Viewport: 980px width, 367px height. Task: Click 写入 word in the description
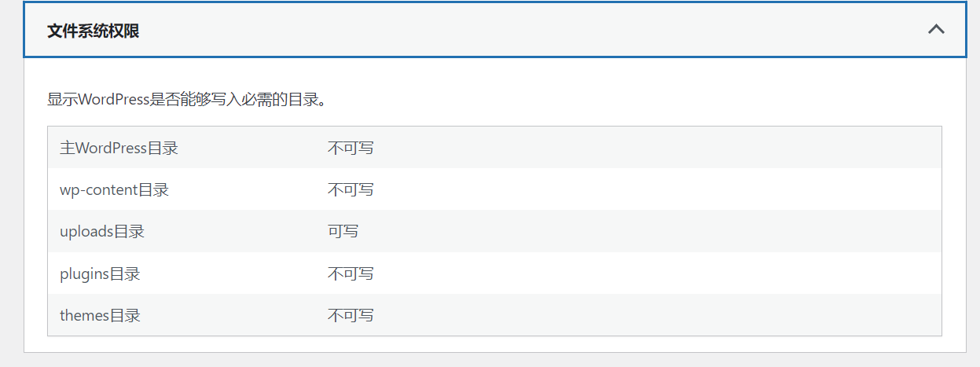click(226, 100)
